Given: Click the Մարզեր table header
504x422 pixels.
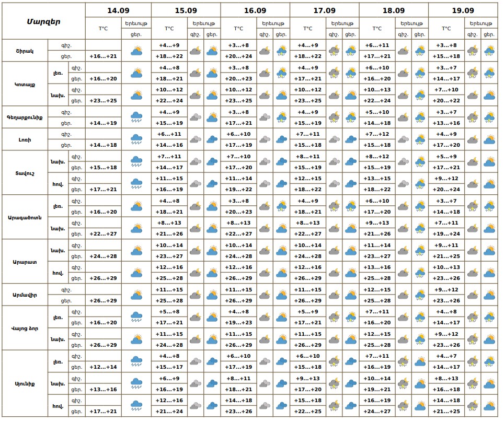Looking at the screenshot, I should click(43, 21).
